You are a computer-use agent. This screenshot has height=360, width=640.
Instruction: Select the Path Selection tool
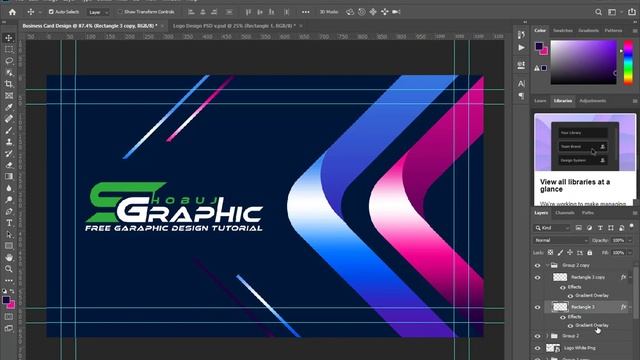pos(9,234)
